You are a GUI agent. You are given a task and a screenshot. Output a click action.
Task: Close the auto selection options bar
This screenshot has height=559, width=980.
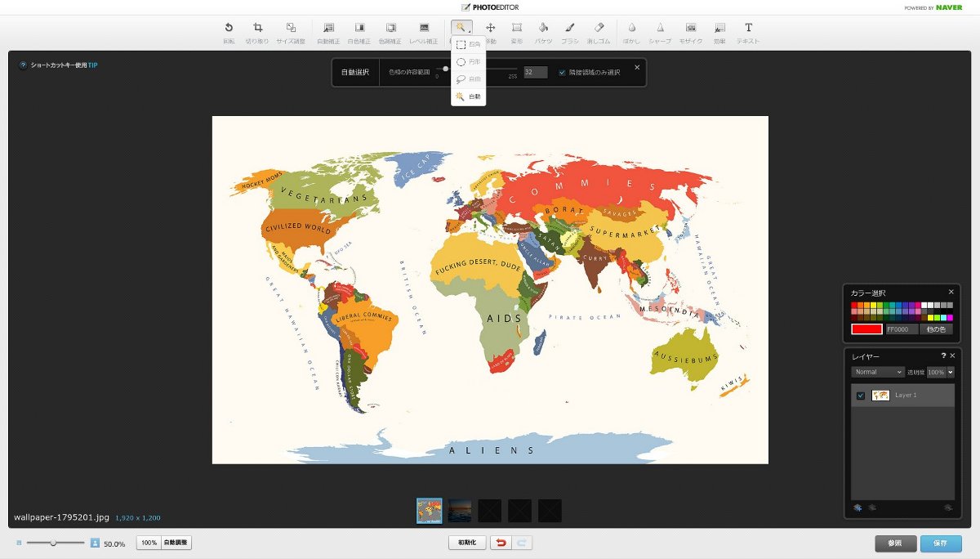tap(637, 67)
